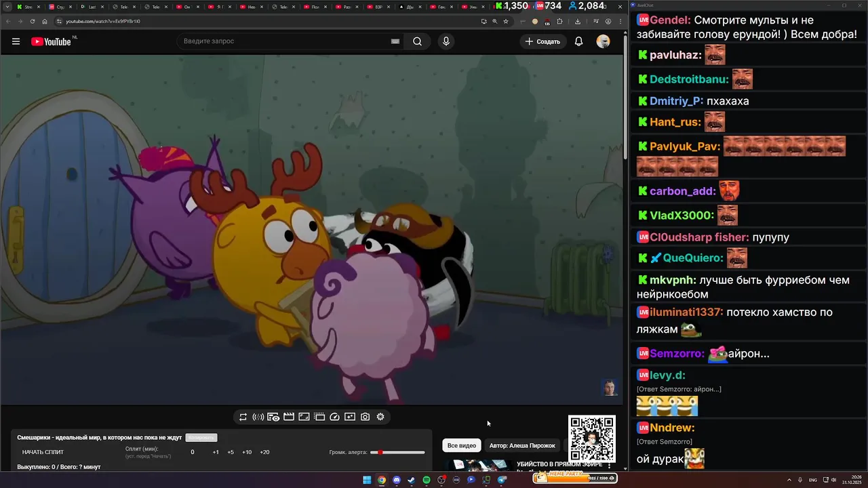
Task: Click username 'Gendel' in chat
Action: pyautogui.click(x=670, y=20)
